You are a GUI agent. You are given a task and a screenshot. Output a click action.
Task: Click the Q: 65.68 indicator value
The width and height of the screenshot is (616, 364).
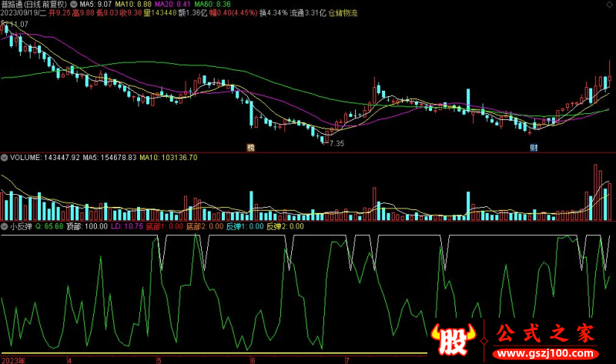click(x=49, y=226)
